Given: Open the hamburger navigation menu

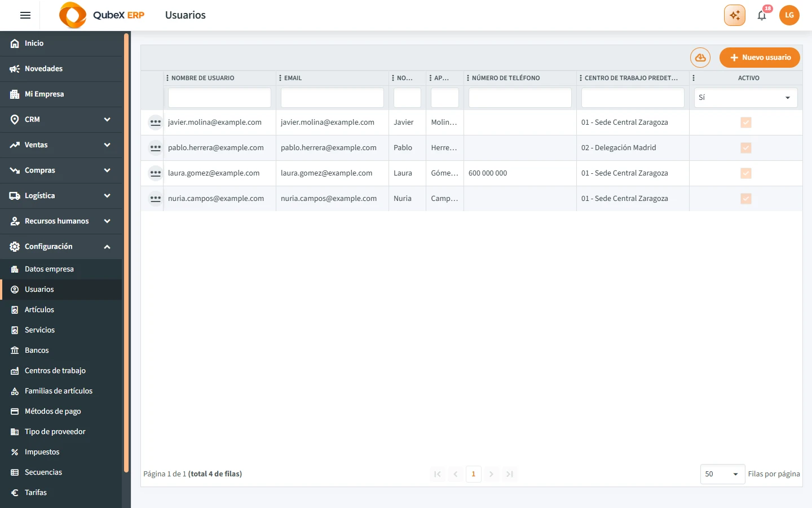Looking at the screenshot, I should pos(25,15).
